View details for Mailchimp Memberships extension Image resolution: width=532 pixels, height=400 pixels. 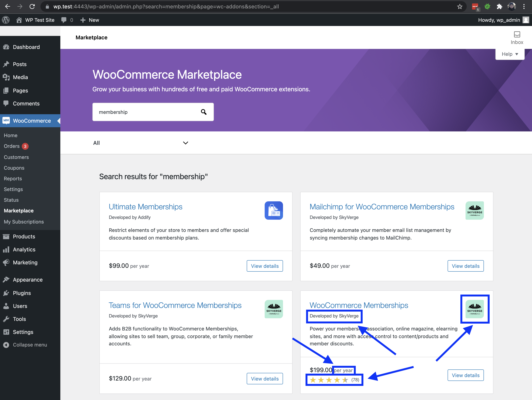coord(466,266)
